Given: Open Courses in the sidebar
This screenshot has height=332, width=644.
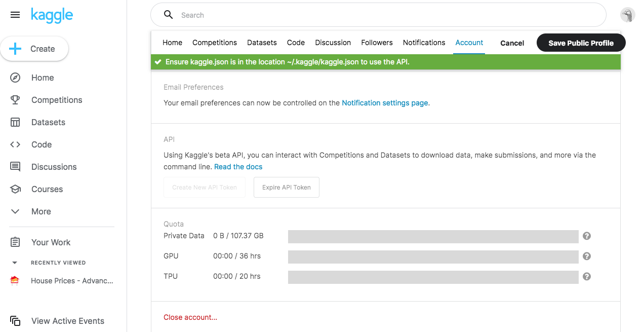Looking at the screenshot, I should click(x=47, y=189).
